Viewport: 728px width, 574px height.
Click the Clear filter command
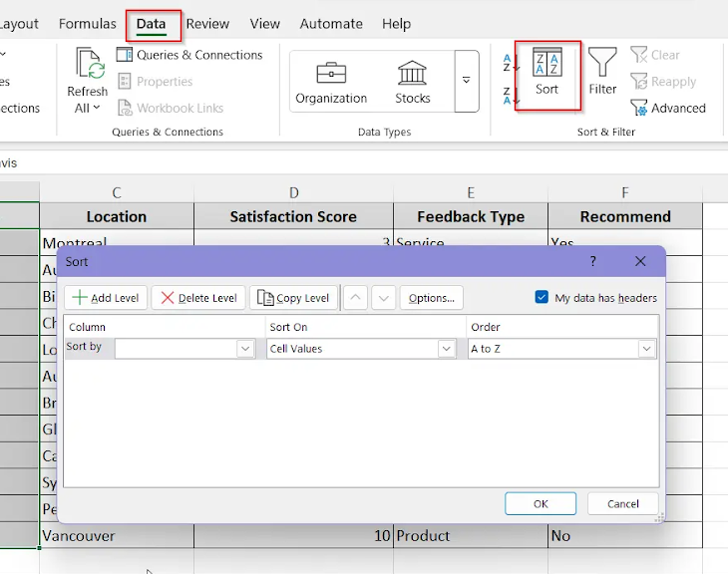point(655,55)
